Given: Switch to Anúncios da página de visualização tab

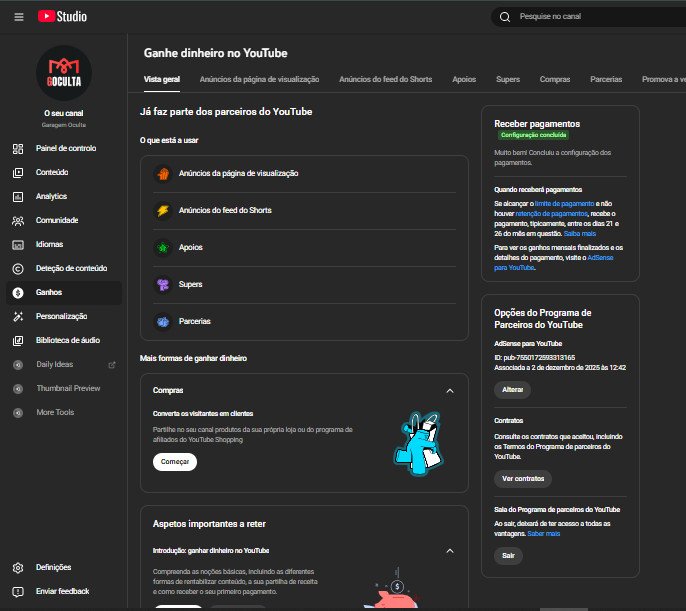Looking at the screenshot, I should 259,79.
